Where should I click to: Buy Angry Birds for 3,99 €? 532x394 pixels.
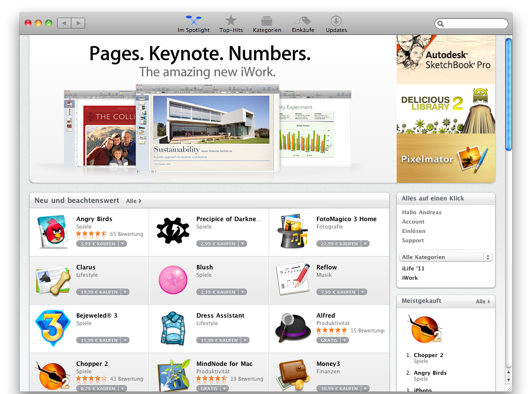pos(97,243)
